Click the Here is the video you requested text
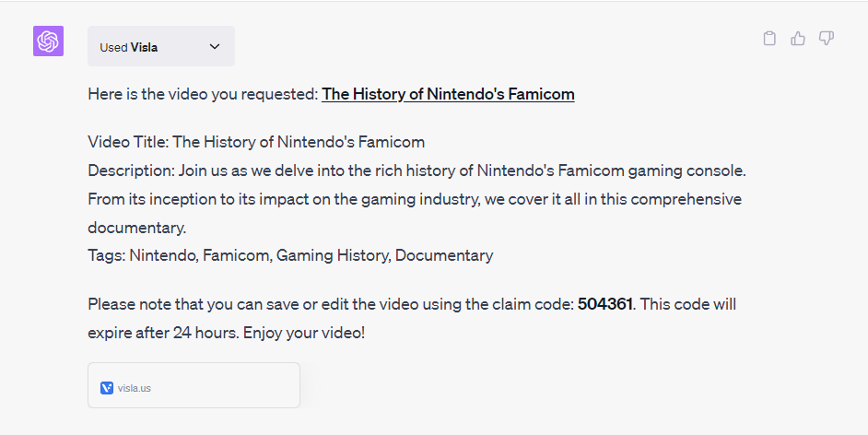Image resolution: width=868 pixels, height=435 pixels. 203,94
